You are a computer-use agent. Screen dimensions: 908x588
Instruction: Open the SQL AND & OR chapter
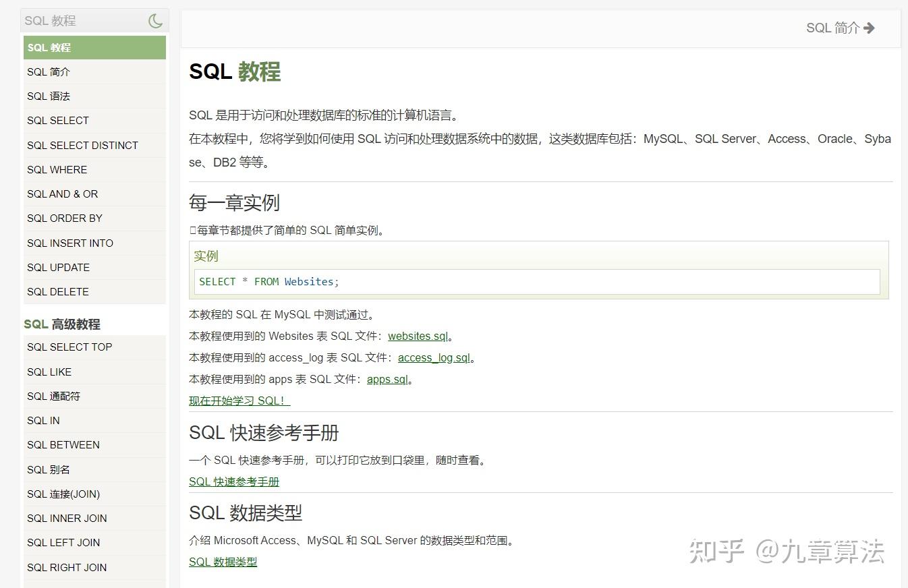coord(63,194)
